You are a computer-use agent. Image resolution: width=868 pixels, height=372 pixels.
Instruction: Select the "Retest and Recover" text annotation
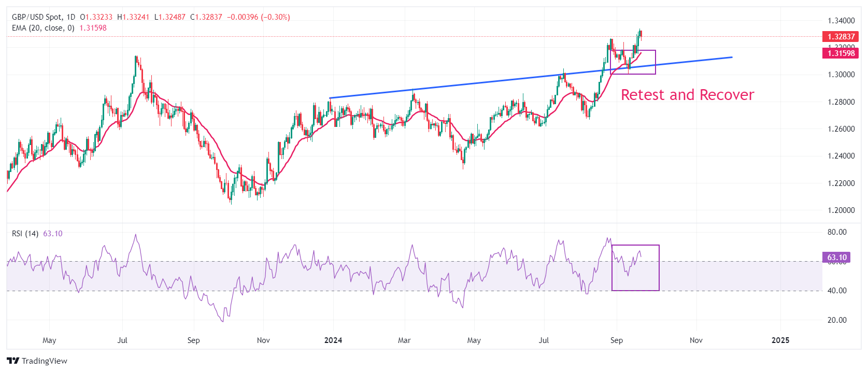pos(687,95)
